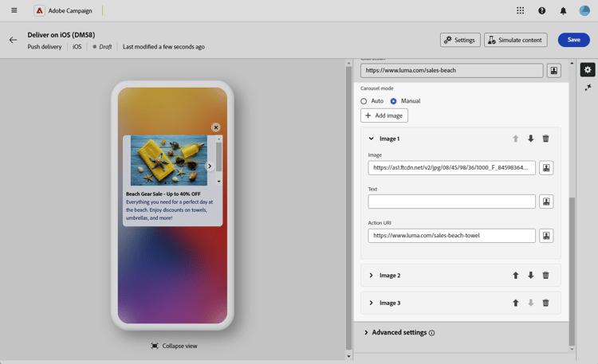Go back using the left arrow
This screenshot has width=598, height=364.
click(x=13, y=40)
